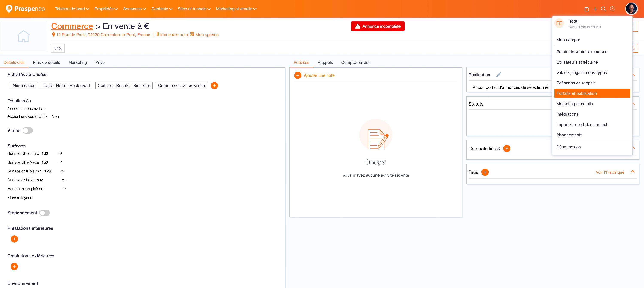Add a tag using the Tags plus button

pos(485,172)
